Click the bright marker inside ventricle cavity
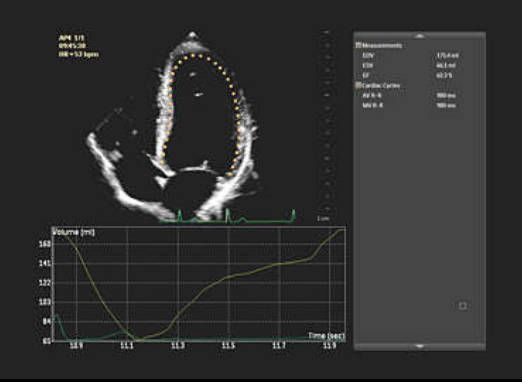The height and width of the screenshot is (382, 522). (x=198, y=95)
